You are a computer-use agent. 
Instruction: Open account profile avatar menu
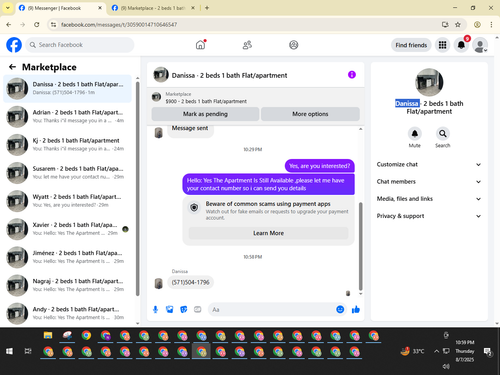(x=480, y=45)
